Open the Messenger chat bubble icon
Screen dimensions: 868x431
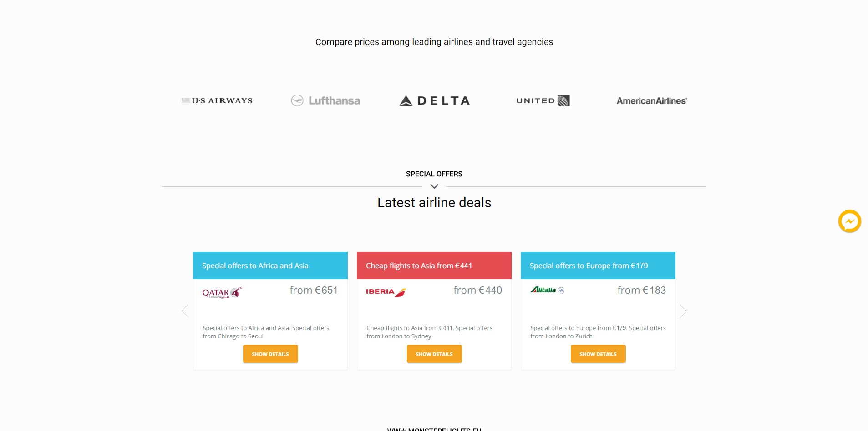tap(849, 221)
